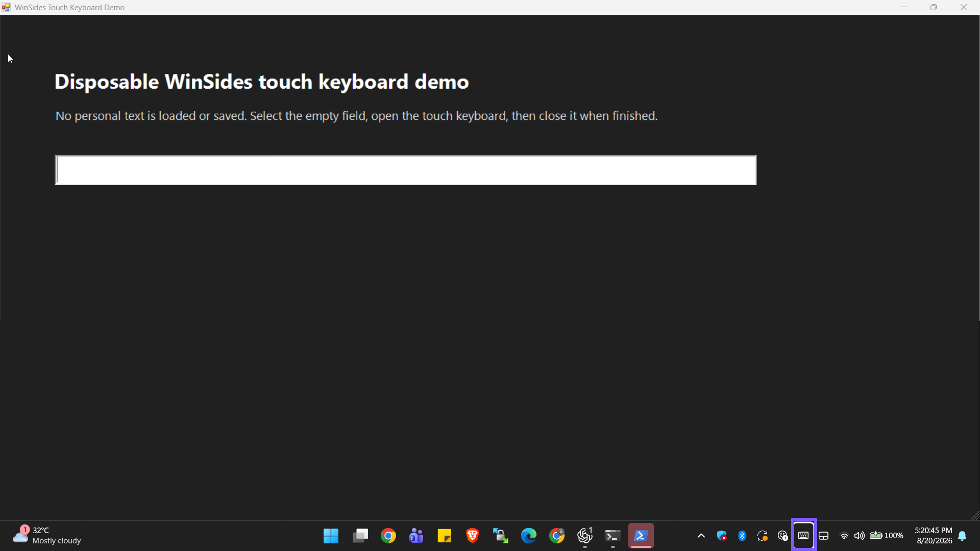
Task: Minimize the WinSides demo window
Action: (x=904, y=7)
